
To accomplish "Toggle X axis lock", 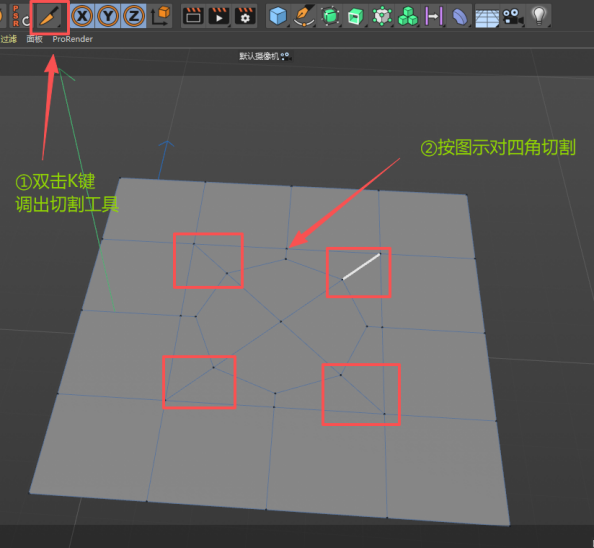I will (x=82, y=16).
